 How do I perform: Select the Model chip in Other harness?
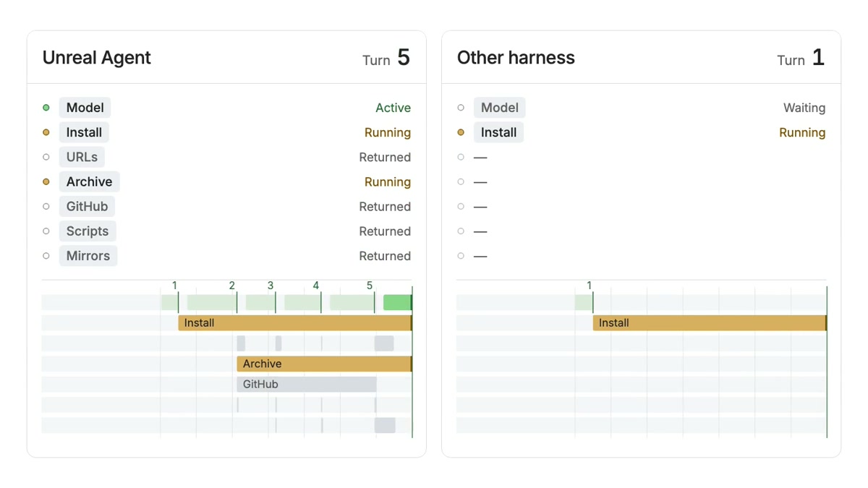[x=499, y=108]
